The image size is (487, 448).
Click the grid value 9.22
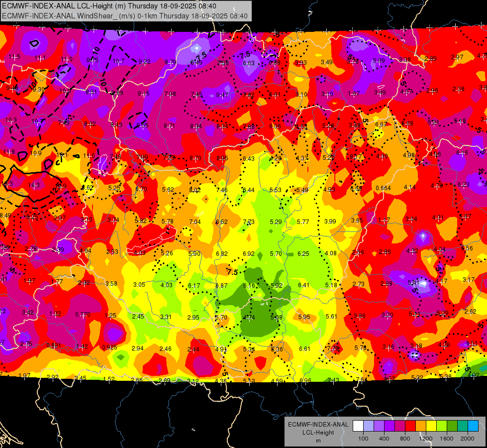(144, 62)
